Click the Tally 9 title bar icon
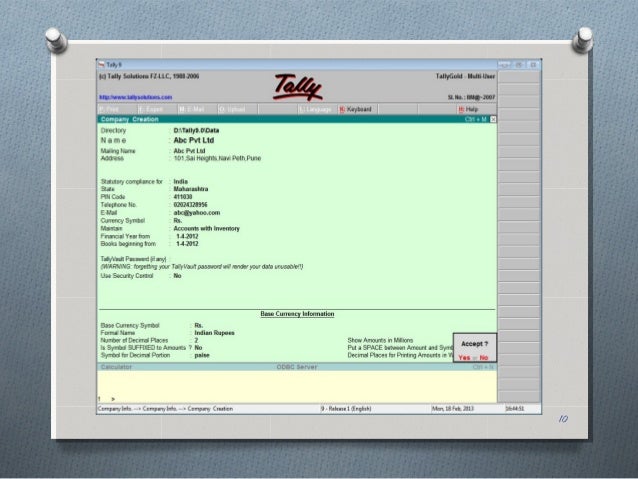Screen dimensions: 638x479 tap(101, 65)
